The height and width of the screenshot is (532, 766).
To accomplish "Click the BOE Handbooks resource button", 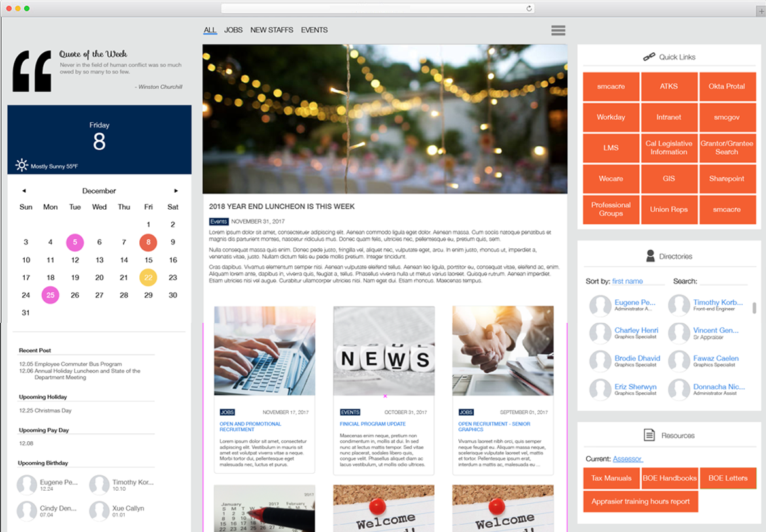I will coord(670,478).
